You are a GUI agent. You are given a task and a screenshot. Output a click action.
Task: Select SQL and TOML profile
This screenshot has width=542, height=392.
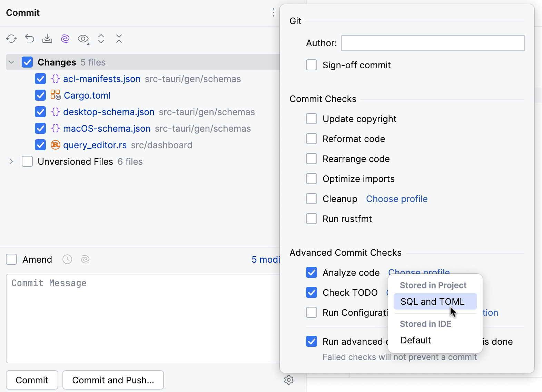point(432,301)
